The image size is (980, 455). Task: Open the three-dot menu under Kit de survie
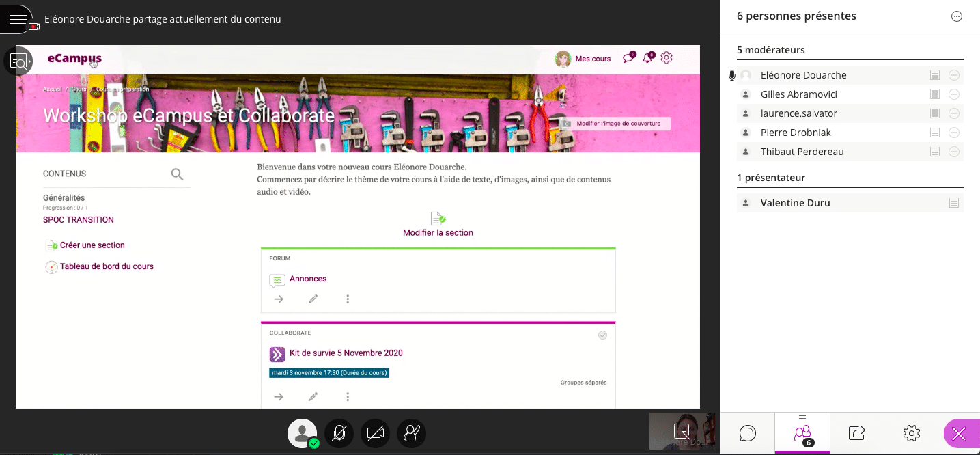(x=348, y=397)
